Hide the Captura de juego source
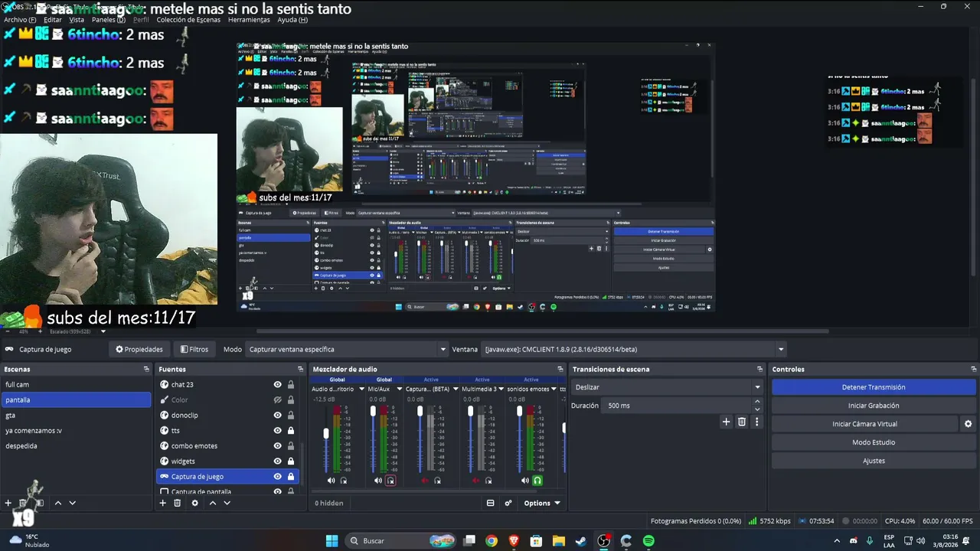The width and height of the screenshot is (980, 551). [278, 476]
